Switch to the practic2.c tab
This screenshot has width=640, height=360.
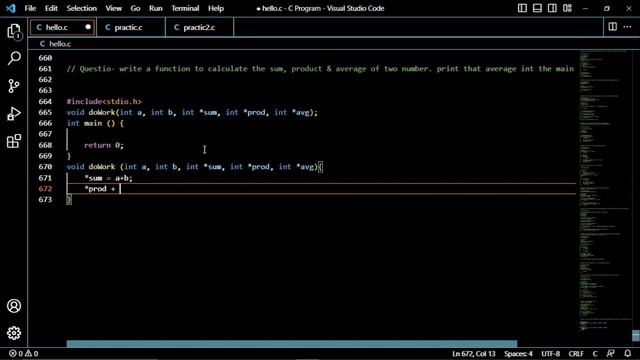click(x=200, y=27)
